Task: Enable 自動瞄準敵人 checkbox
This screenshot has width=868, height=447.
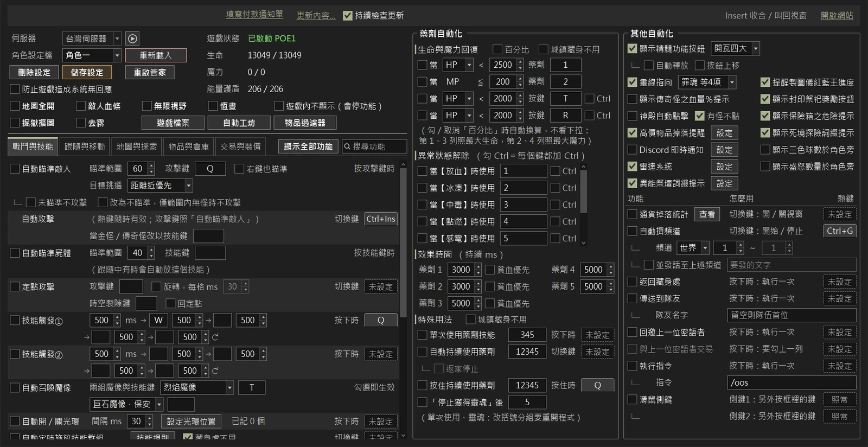Action: [15, 169]
